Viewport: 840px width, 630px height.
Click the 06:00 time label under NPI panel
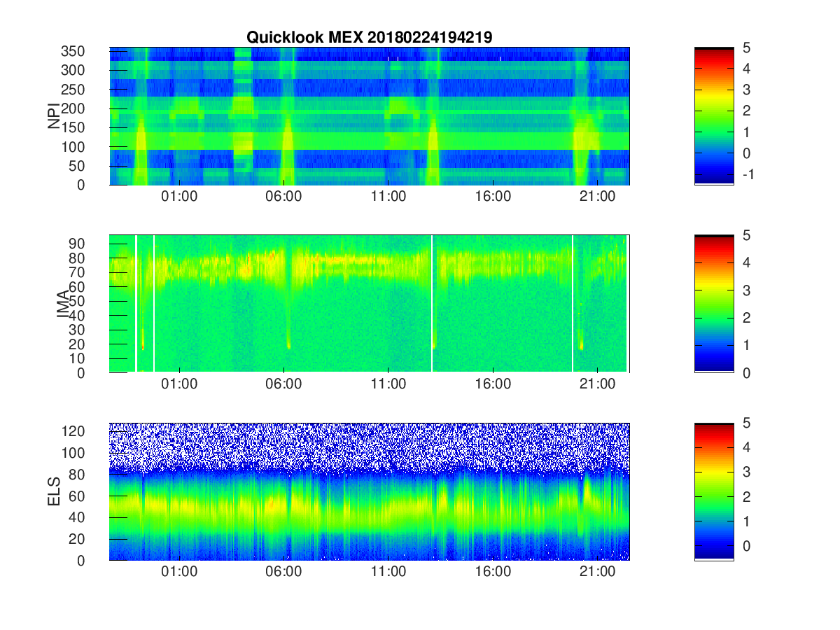(x=283, y=198)
